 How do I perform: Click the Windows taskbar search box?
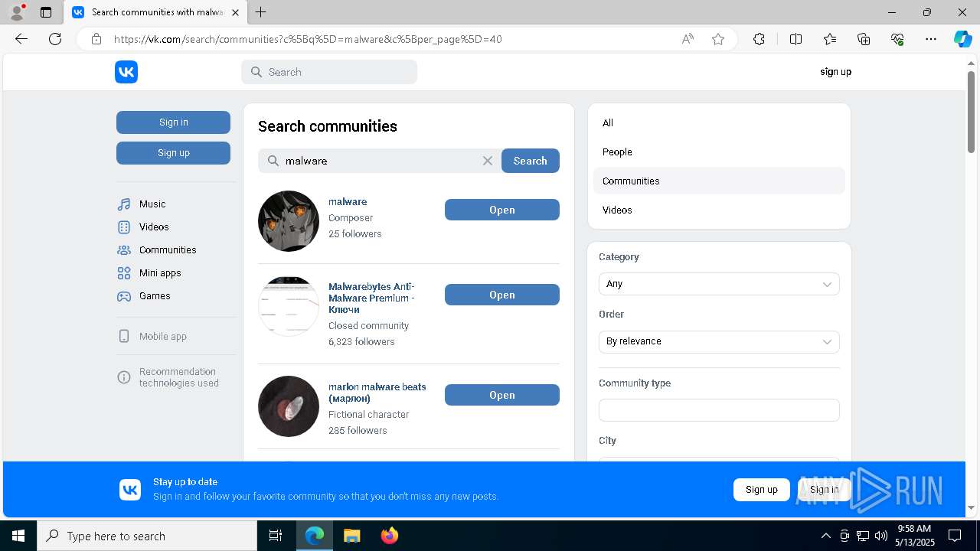(147, 536)
